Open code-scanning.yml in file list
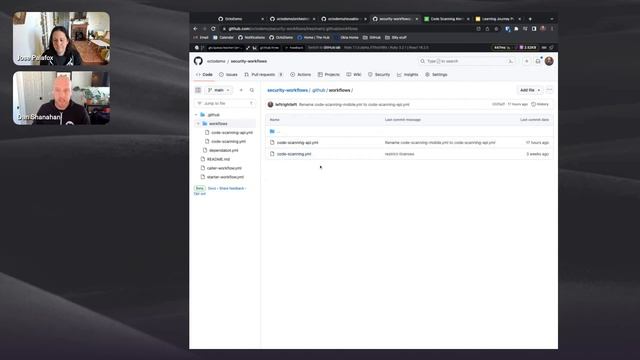This screenshot has height=360, width=640. pyautogui.click(x=294, y=154)
